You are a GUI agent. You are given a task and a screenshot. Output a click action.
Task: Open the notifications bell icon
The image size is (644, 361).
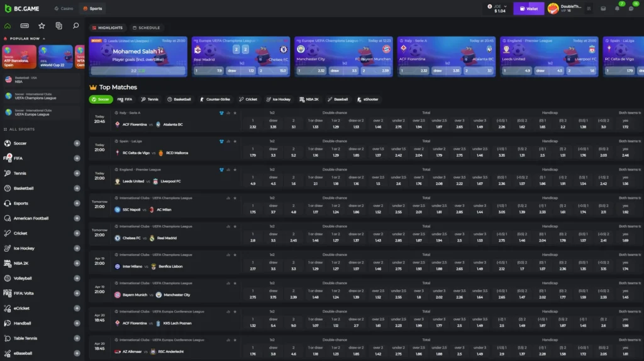click(x=617, y=8)
